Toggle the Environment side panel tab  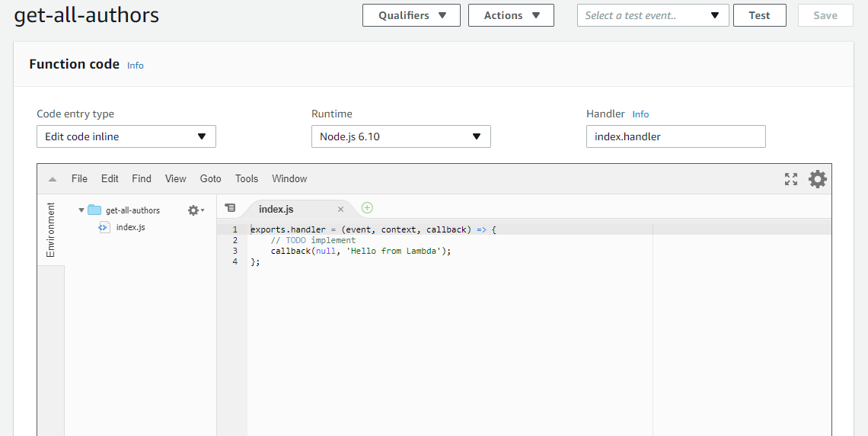pyautogui.click(x=50, y=229)
